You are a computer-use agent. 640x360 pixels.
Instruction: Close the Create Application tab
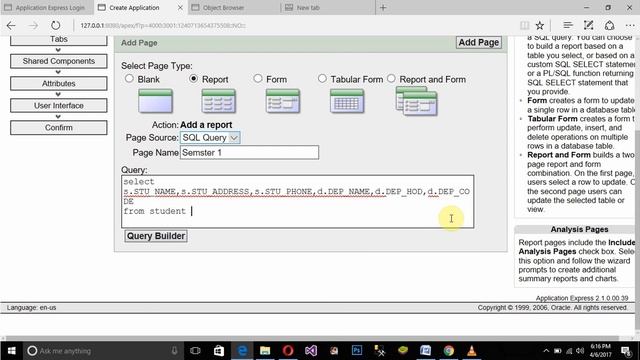[x=180, y=8]
